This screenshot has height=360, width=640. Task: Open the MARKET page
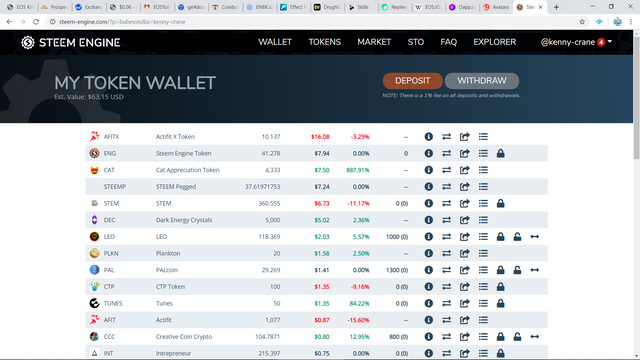(x=374, y=42)
